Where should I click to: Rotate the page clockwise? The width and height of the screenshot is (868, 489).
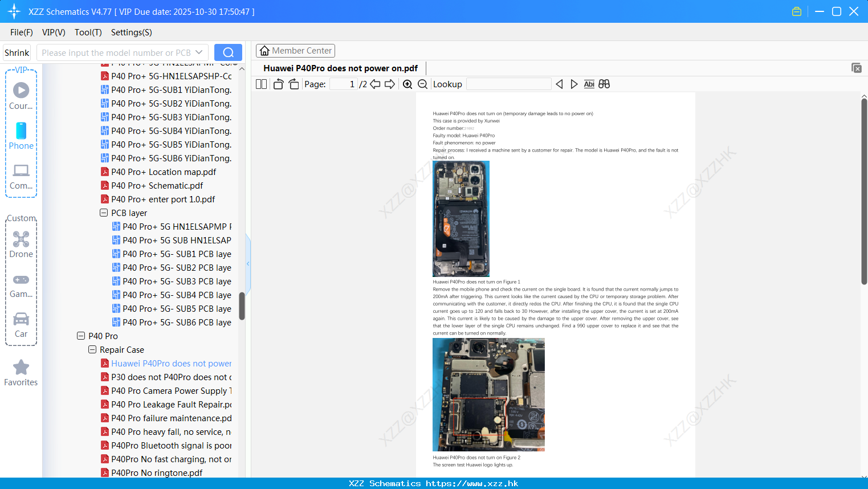[294, 84]
